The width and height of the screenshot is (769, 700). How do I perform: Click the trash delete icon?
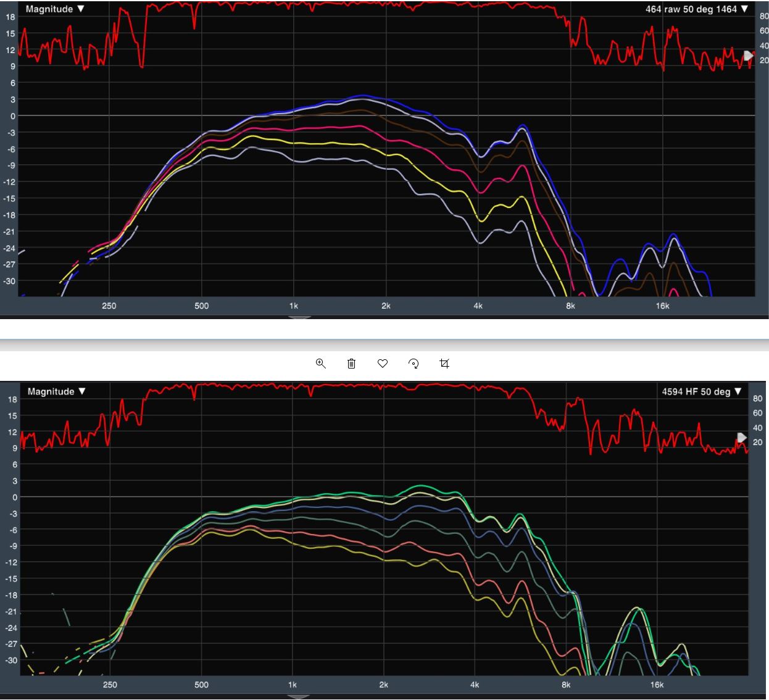coord(352,364)
